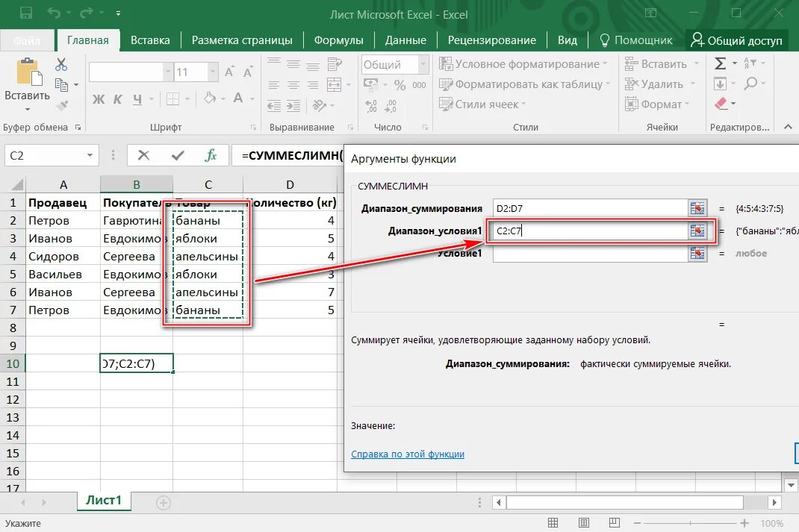Click the percent style icon
The image size is (799, 532).
click(400, 85)
